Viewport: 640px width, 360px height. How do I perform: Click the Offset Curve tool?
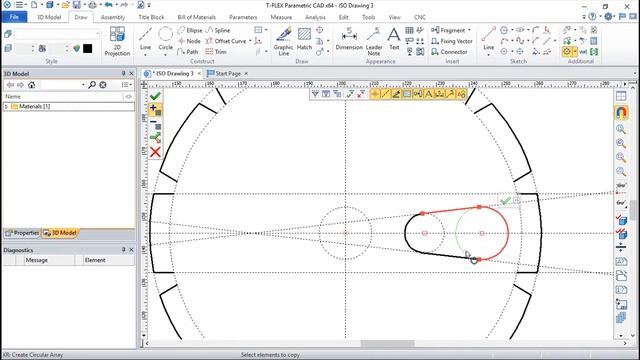click(x=226, y=41)
